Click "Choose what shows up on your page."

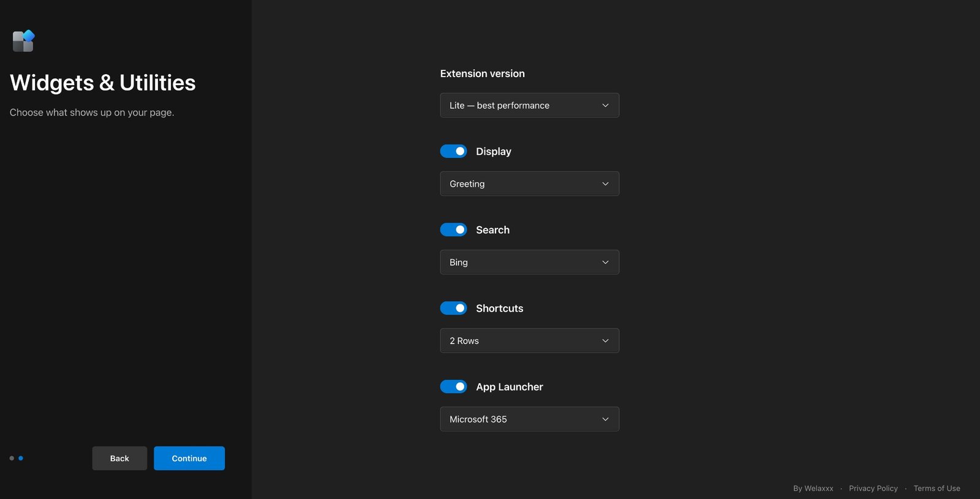pos(92,113)
